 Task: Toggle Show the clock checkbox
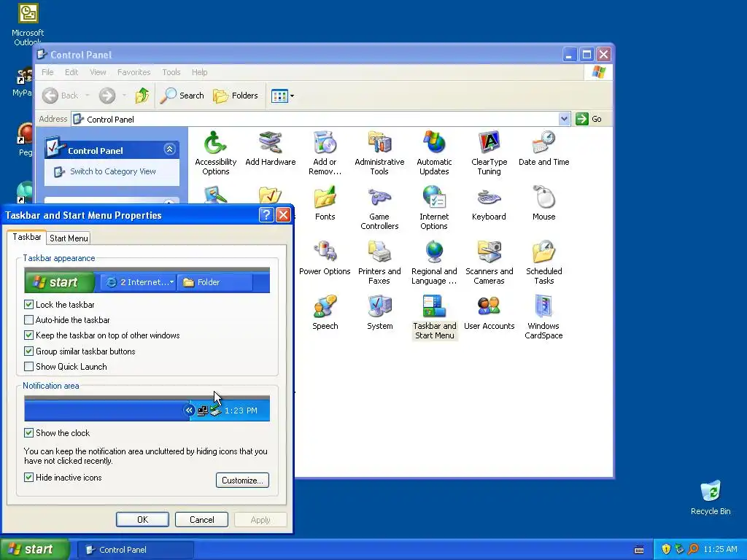point(28,433)
